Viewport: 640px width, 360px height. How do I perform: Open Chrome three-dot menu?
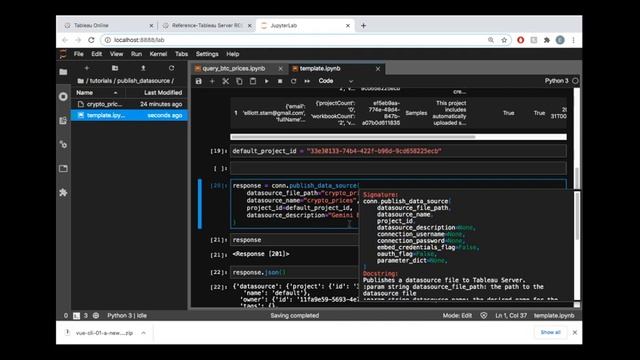(573, 40)
